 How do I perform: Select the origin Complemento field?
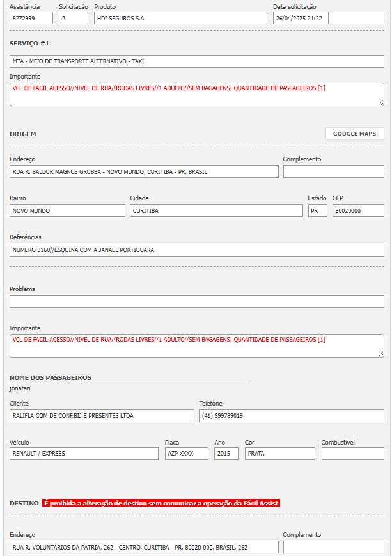tap(333, 171)
